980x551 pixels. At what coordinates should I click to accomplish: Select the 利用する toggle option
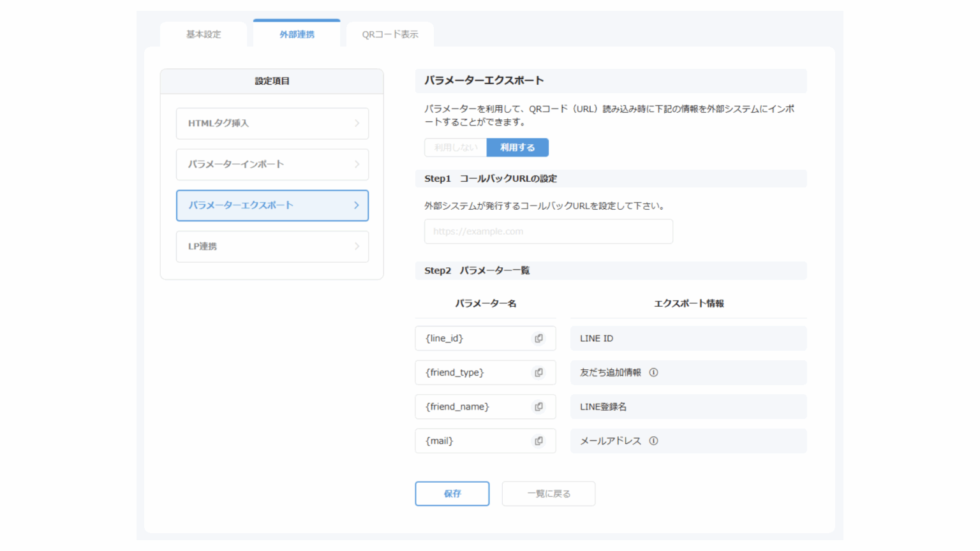coord(517,147)
